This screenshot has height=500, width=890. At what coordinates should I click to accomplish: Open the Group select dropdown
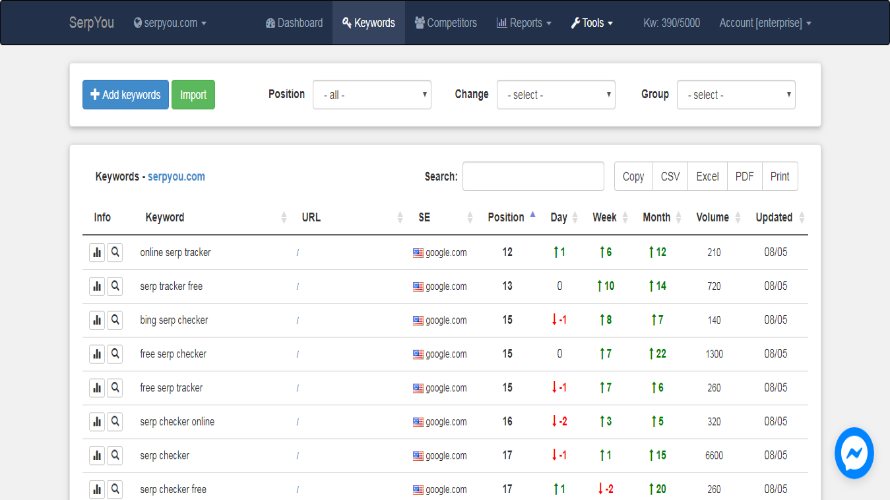coord(735,95)
